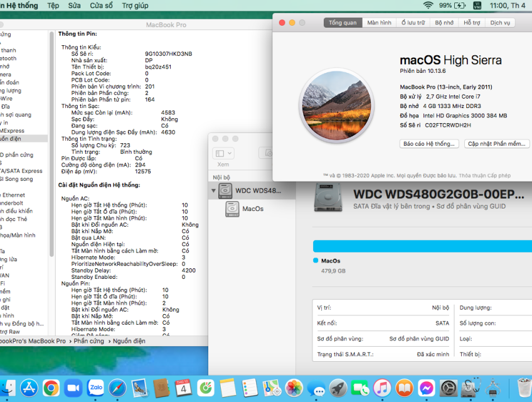Switch to the Dịch vụ tab
The height and width of the screenshot is (402, 532).
pyautogui.click(x=500, y=23)
